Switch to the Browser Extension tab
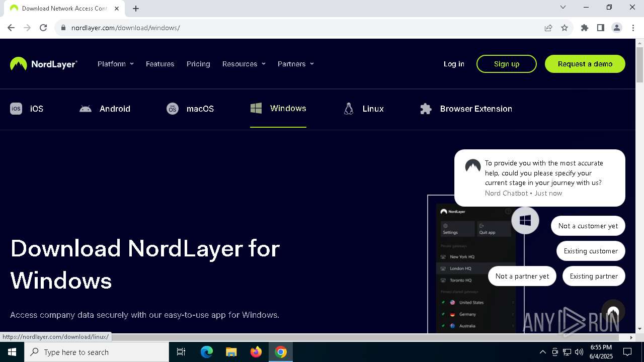Viewport: 644px width, 362px height. coord(466,109)
